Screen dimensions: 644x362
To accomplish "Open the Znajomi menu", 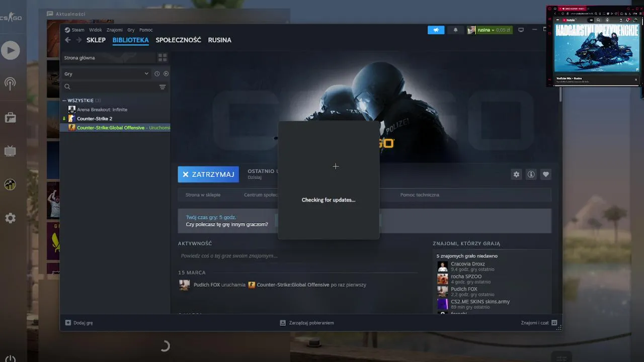I will coord(114,30).
